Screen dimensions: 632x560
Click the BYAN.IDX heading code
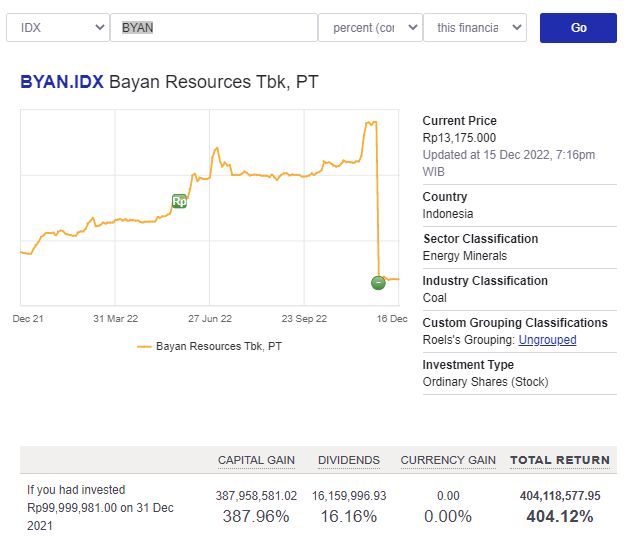point(61,82)
